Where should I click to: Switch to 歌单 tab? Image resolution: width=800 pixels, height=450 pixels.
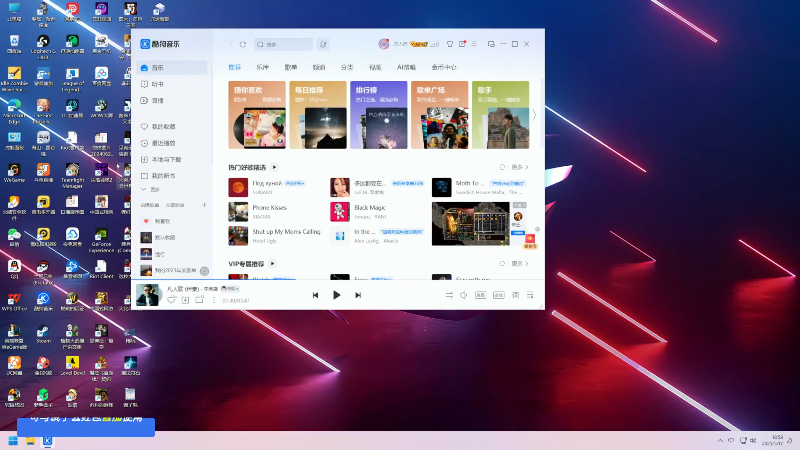pyautogui.click(x=291, y=67)
